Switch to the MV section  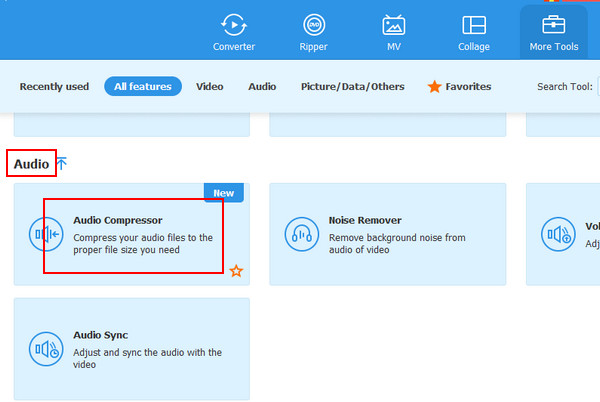(x=394, y=25)
